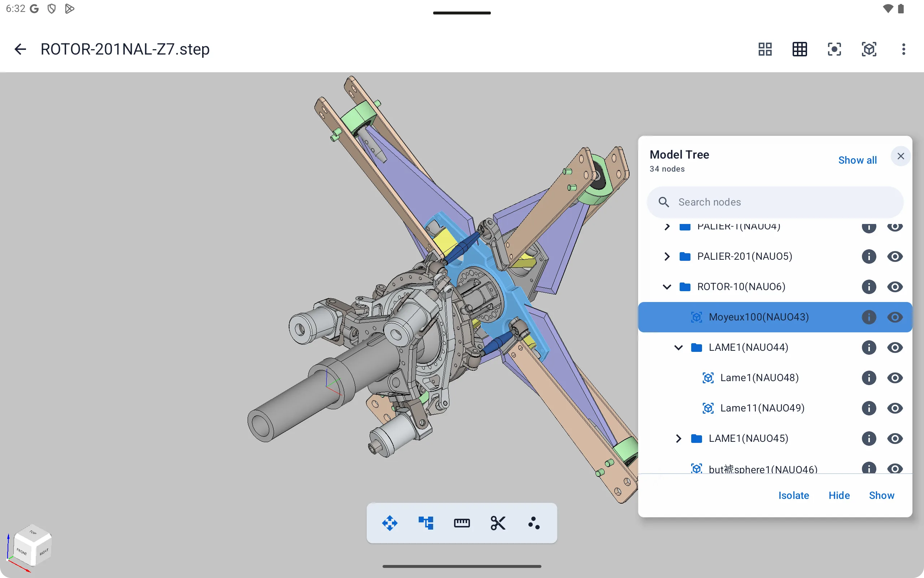Toggle the model tree tool
This screenshot has height=578, width=924.
coord(426,523)
